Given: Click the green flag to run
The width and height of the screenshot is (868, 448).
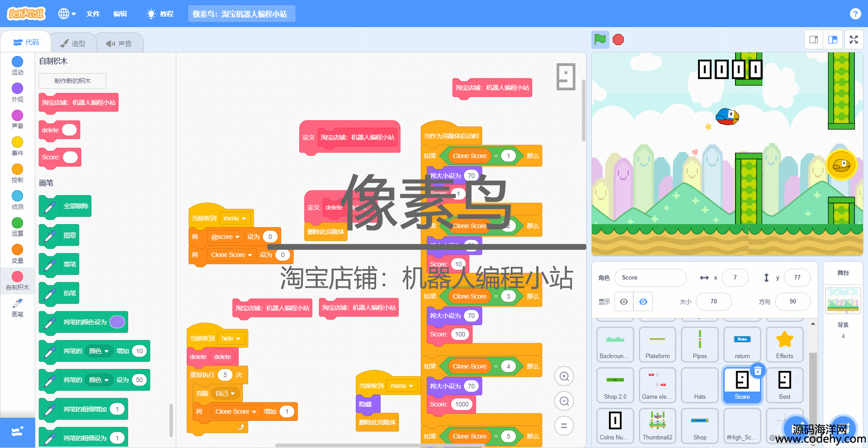Looking at the screenshot, I should 600,40.
